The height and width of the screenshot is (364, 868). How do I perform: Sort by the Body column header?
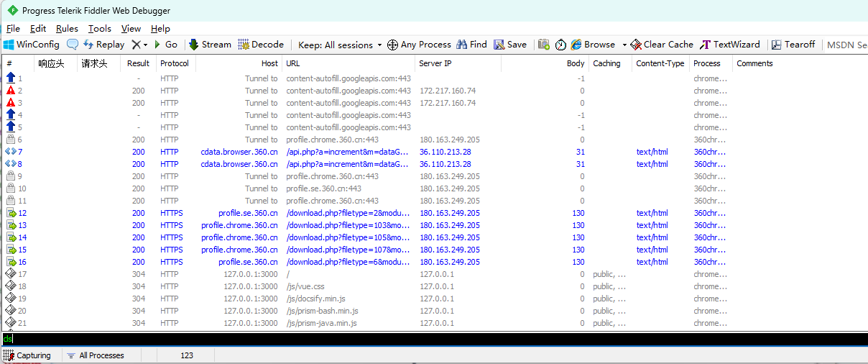click(x=545, y=63)
